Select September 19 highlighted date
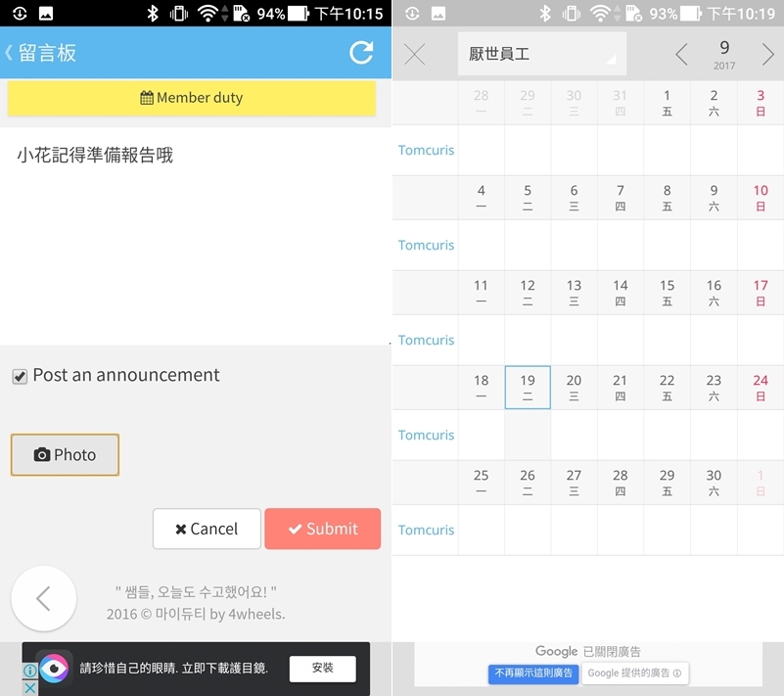Screen dimensions: 784x696 pos(528,387)
